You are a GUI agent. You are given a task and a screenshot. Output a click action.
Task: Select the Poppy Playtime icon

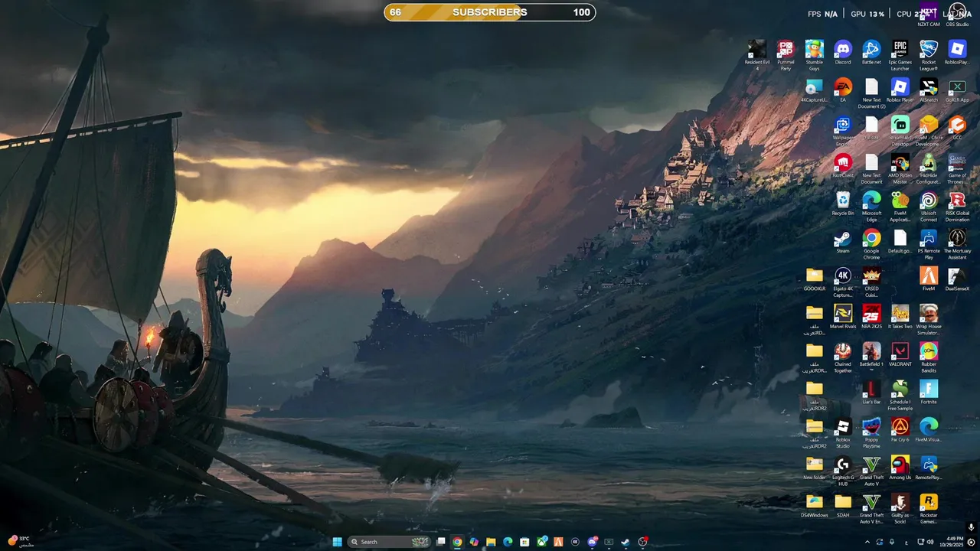click(871, 431)
